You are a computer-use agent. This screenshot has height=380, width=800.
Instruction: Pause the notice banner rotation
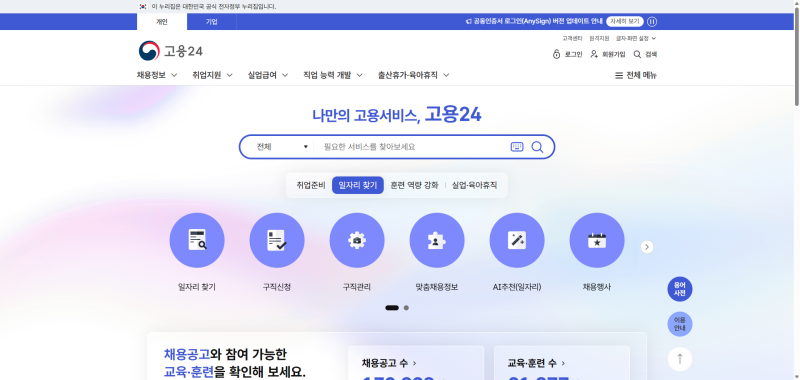[652, 21]
